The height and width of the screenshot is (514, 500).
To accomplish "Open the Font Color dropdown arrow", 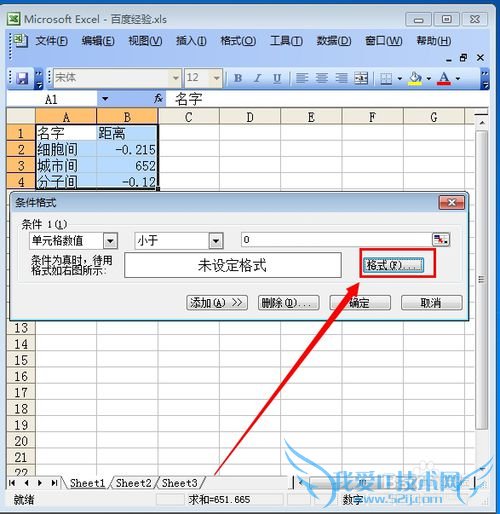I will point(458,79).
